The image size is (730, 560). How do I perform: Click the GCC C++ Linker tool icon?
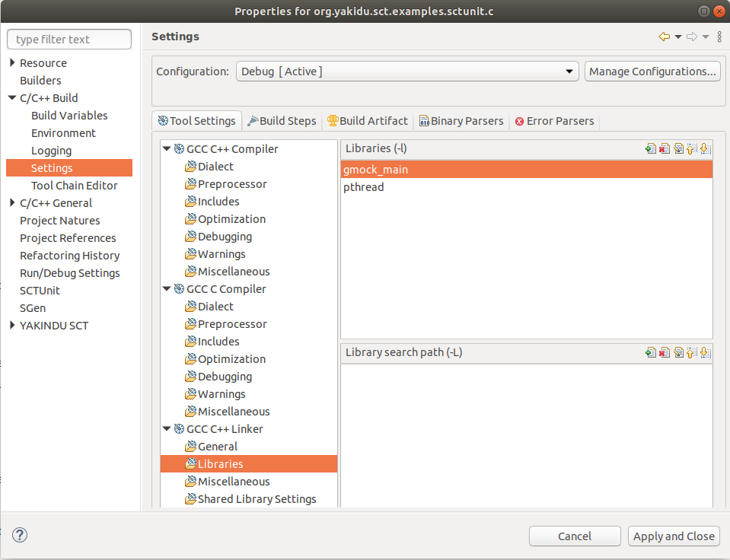click(x=179, y=428)
